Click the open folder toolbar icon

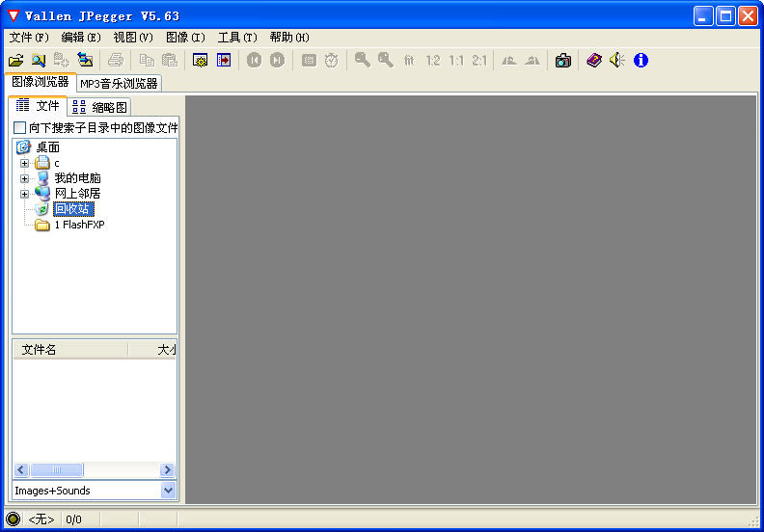(x=16, y=61)
